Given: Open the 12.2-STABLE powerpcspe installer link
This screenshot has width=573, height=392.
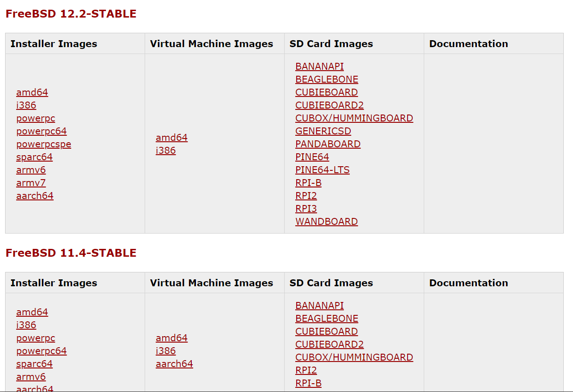Looking at the screenshot, I should point(43,144).
